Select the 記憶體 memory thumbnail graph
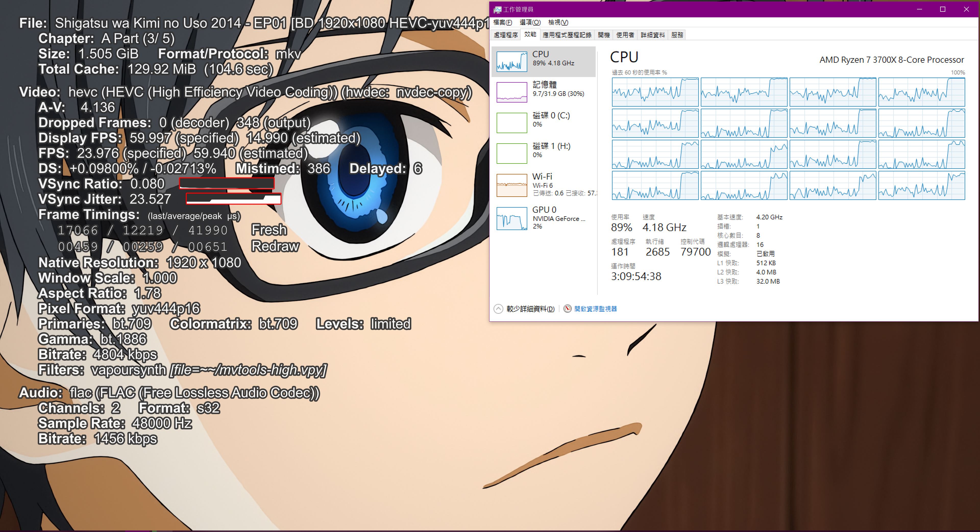Image resolution: width=980 pixels, height=532 pixels. pyautogui.click(x=512, y=92)
